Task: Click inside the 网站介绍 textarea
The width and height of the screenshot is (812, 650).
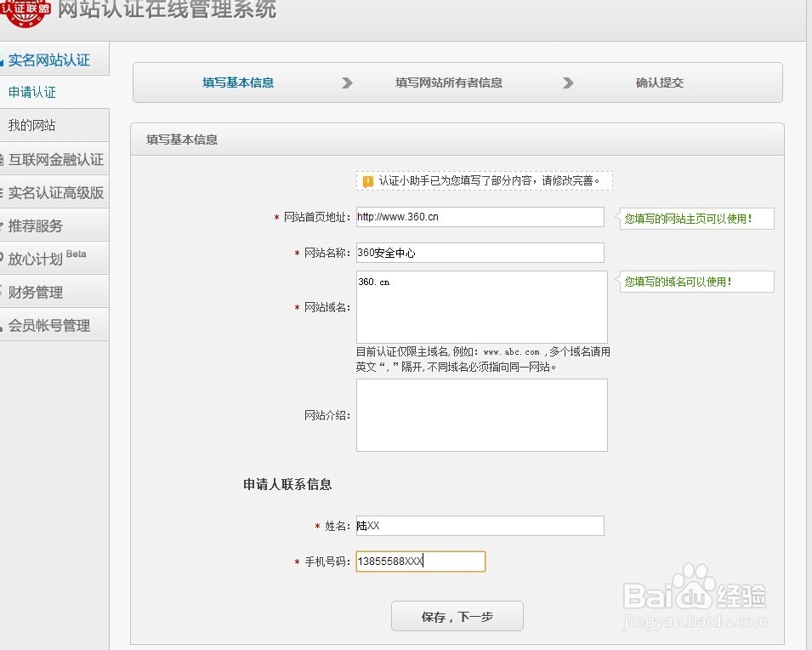Action: 481,415
